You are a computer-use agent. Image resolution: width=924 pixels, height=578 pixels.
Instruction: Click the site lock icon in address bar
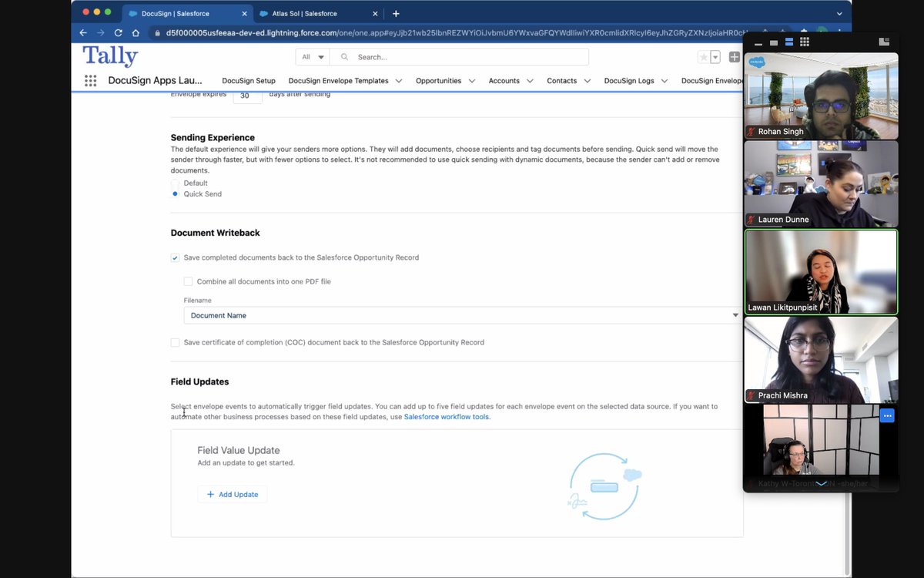coord(157,33)
